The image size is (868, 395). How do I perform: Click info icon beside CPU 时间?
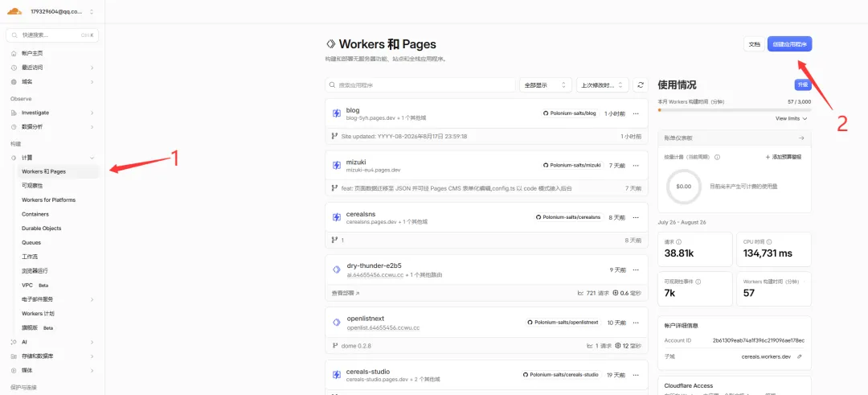point(769,242)
